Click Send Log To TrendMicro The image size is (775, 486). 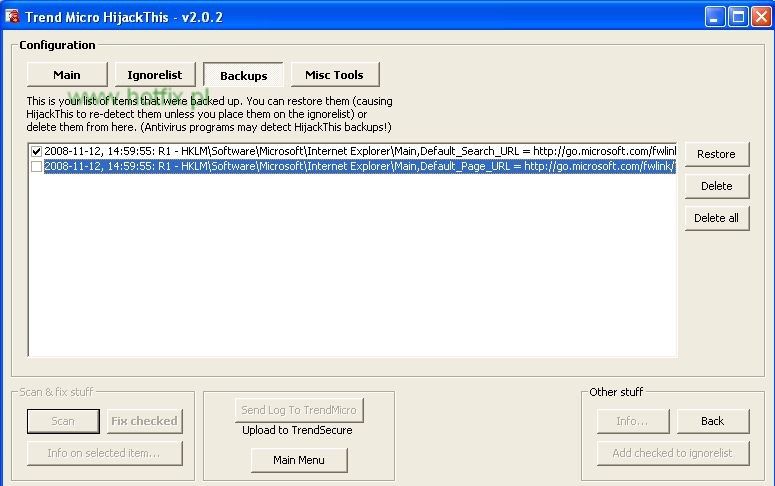299,410
